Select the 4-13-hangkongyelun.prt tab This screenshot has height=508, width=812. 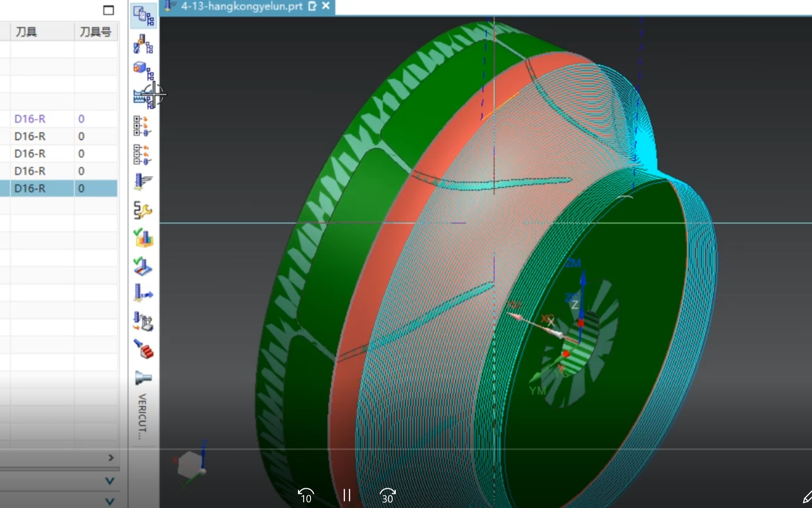pos(241,6)
